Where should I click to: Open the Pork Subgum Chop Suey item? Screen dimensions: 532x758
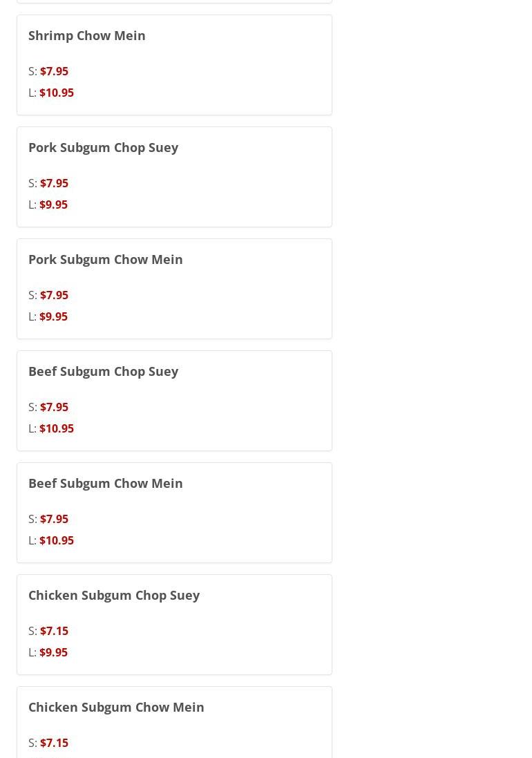103,147
